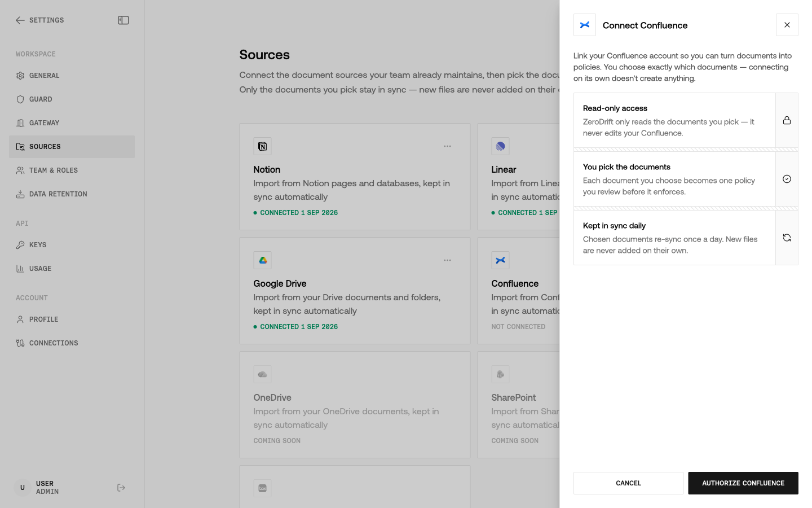Click the Connections icon in sidebar
Viewport: 812px width, 508px height.
point(20,343)
